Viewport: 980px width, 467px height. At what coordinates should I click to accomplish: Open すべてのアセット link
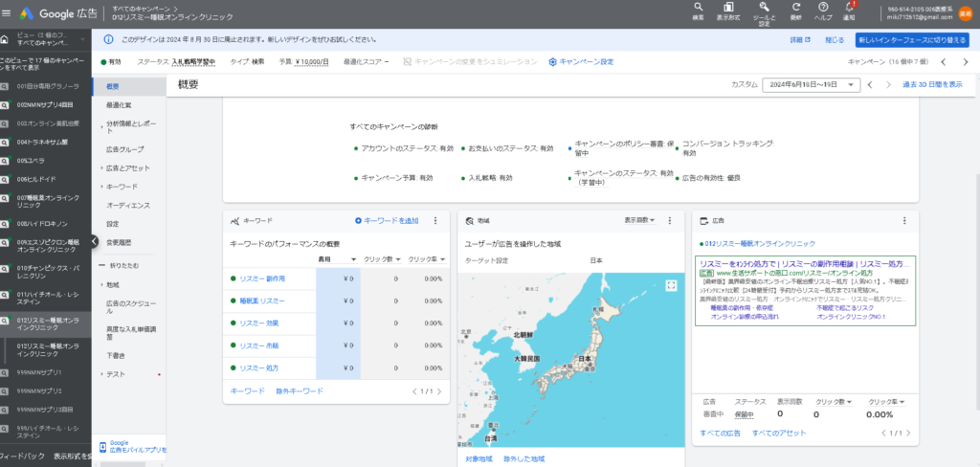[x=779, y=433]
